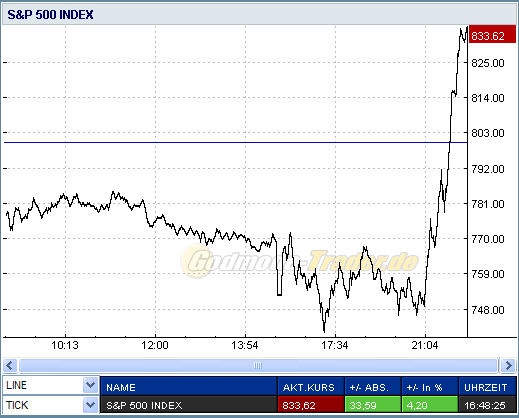
Task: Click the AKT.KURS column header
Action: point(311,387)
